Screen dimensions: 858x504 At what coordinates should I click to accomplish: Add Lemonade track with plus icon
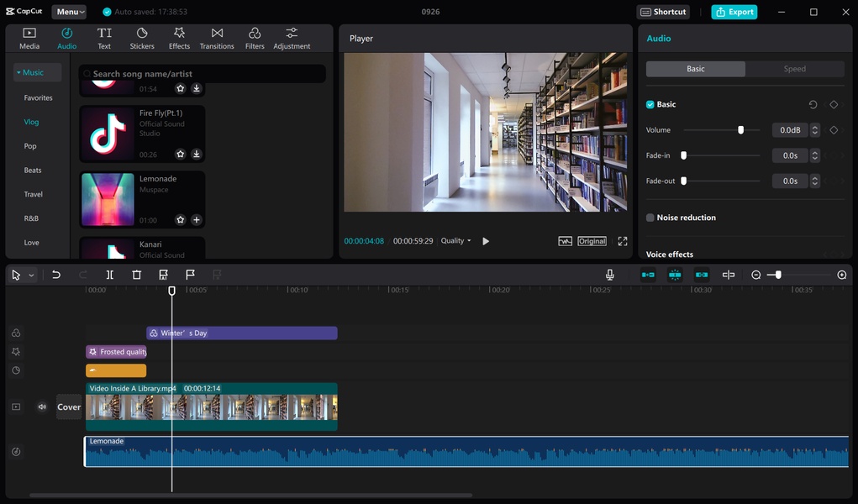[x=196, y=220]
